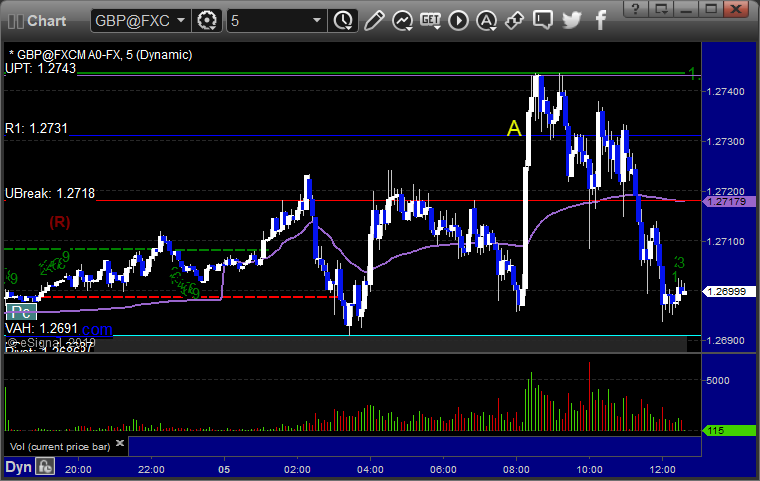
Task: Select the UBreak: 1.2718 label
Action: click(x=50, y=193)
